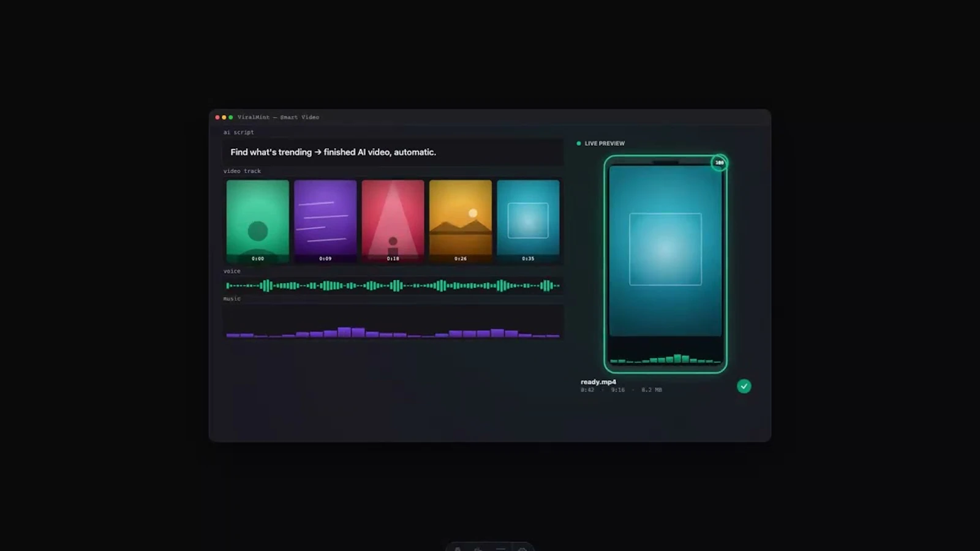Click the 8.2 MB file size text

tap(652, 390)
